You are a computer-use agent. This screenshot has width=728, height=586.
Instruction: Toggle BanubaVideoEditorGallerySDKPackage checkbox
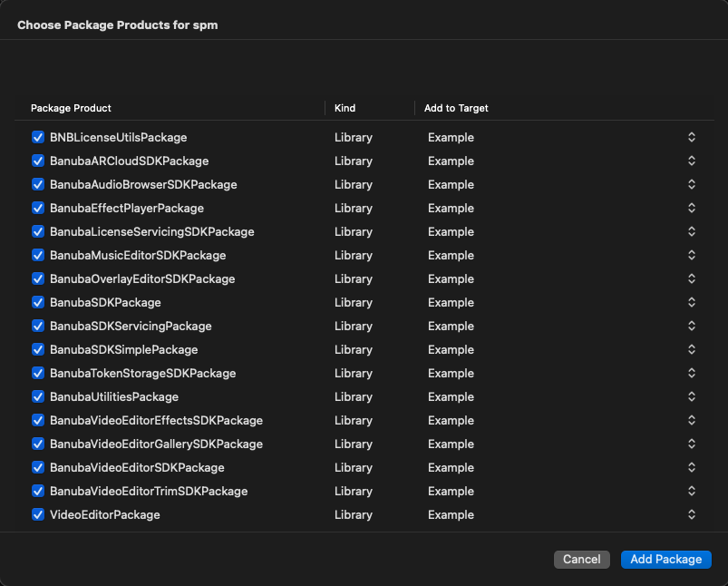click(x=38, y=444)
